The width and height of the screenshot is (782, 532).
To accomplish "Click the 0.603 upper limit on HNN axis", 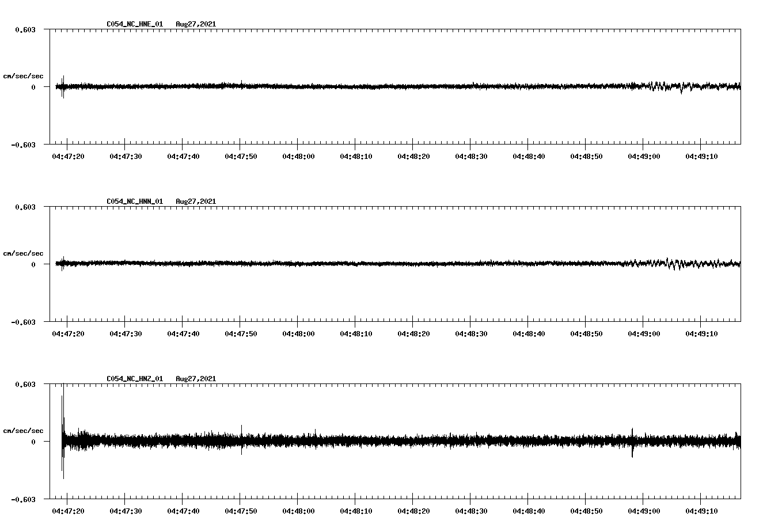I will (x=25, y=207).
